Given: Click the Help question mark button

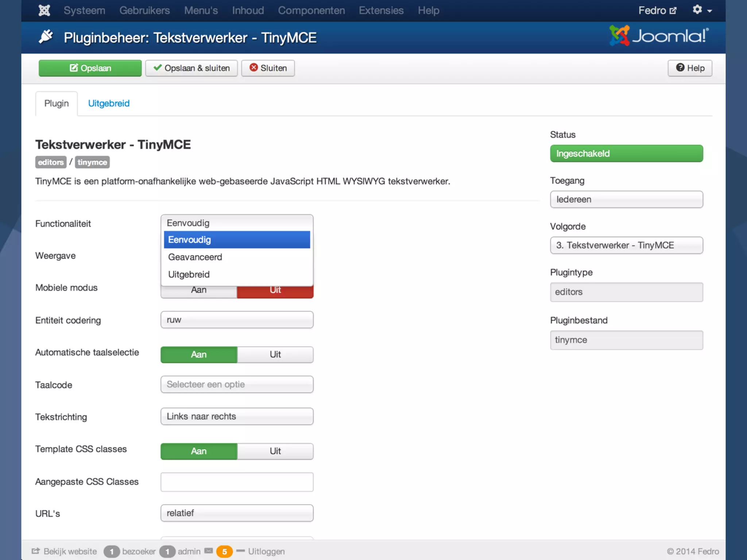Looking at the screenshot, I should (x=690, y=68).
